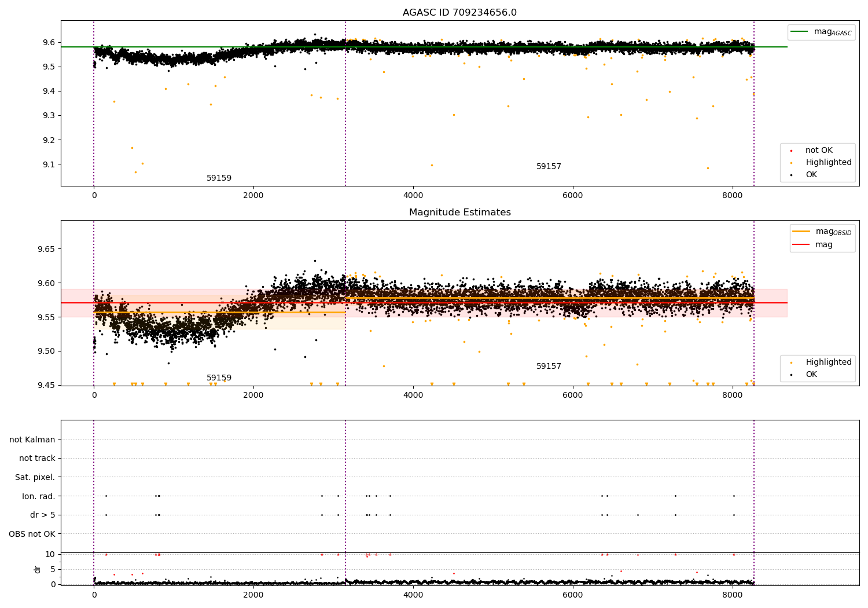Click the obsid label 59157 in the top plot

coord(549,167)
